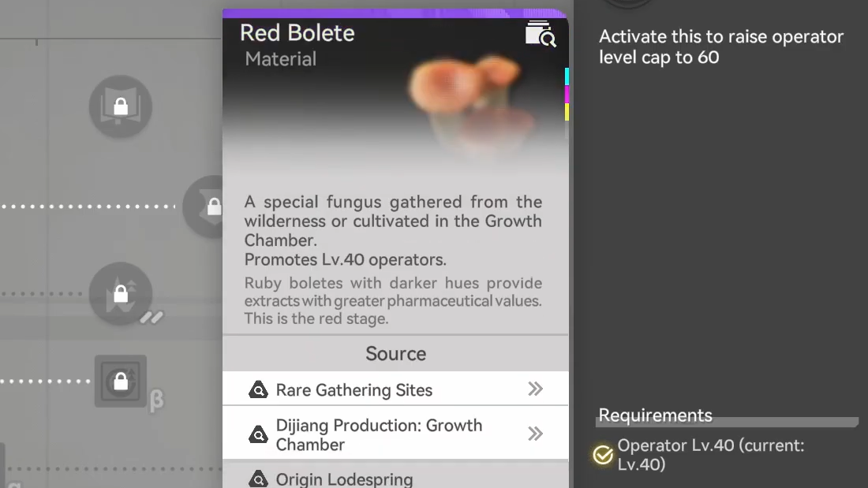The width and height of the screenshot is (868, 488).
Task: Click the Source section header
Action: coord(395,354)
